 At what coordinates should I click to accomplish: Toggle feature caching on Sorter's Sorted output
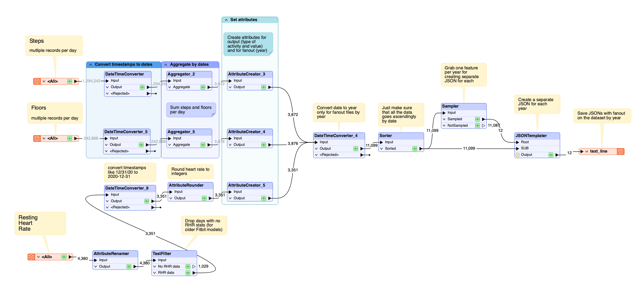[415, 148]
